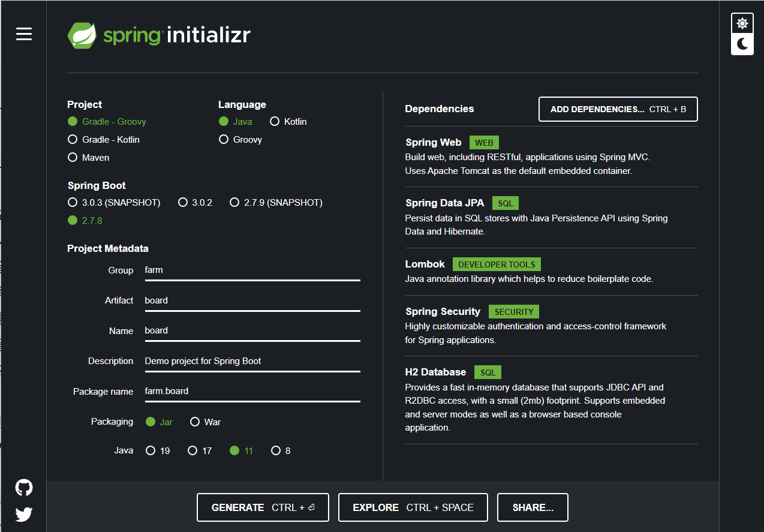The width and height of the screenshot is (764, 532).
Task: Set packaging to War
Action: point(205,422)
